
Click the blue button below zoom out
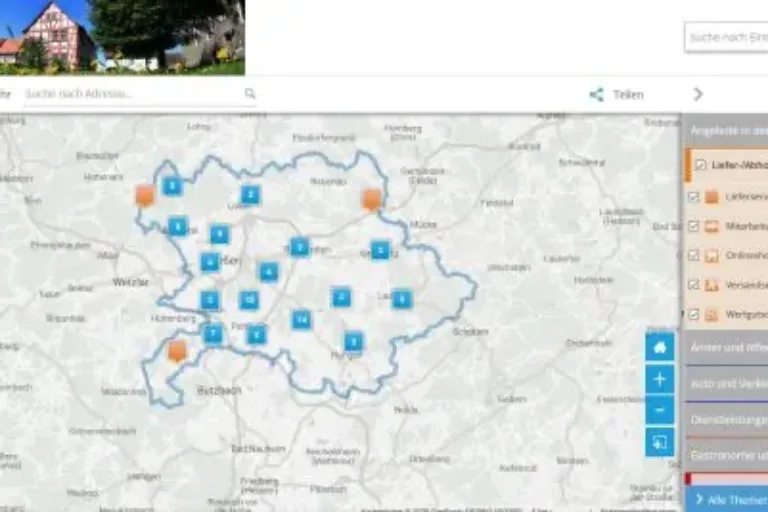(659, 442)
